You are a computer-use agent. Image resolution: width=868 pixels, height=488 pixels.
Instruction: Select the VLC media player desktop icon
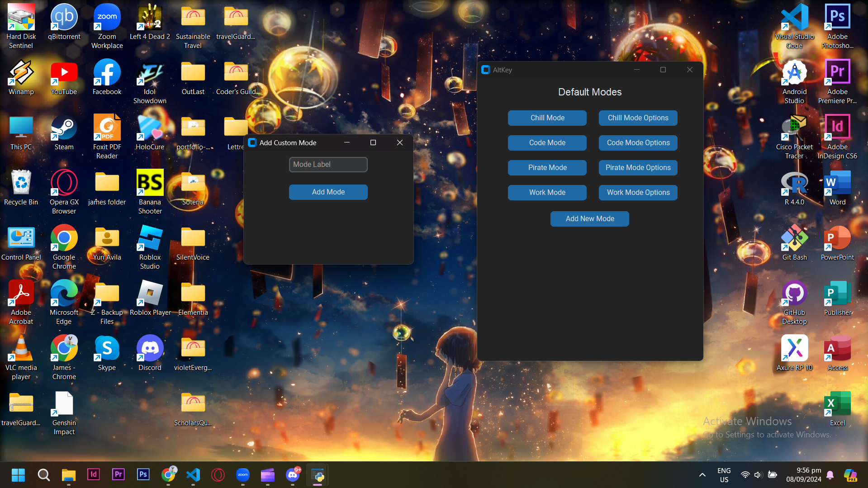pyautogui.click(x=21, y=357)
